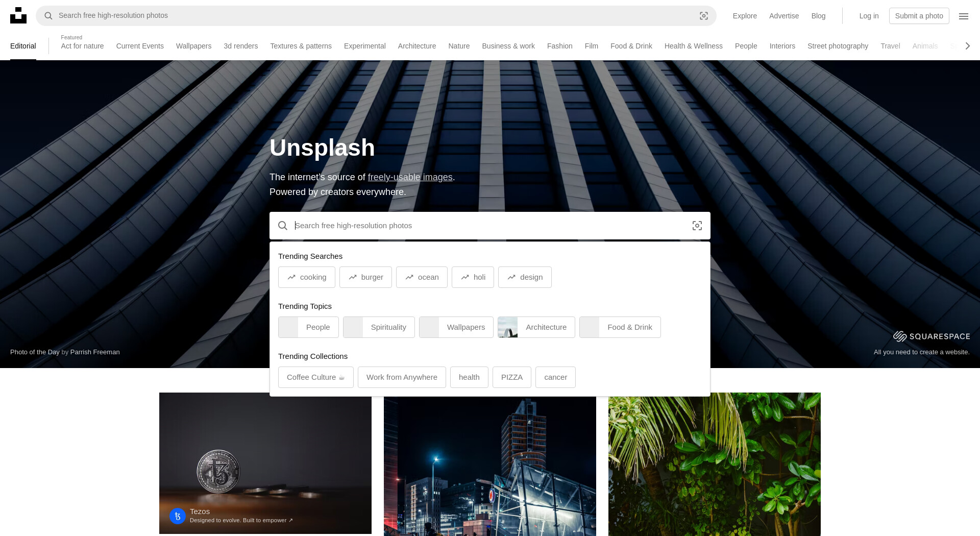Open the 'Coffee Culture' collection
This screenshot has height=536, width=980.
316,377
